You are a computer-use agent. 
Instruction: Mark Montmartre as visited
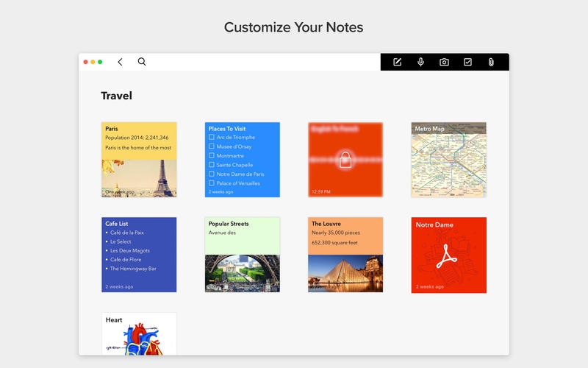point(212,155)
